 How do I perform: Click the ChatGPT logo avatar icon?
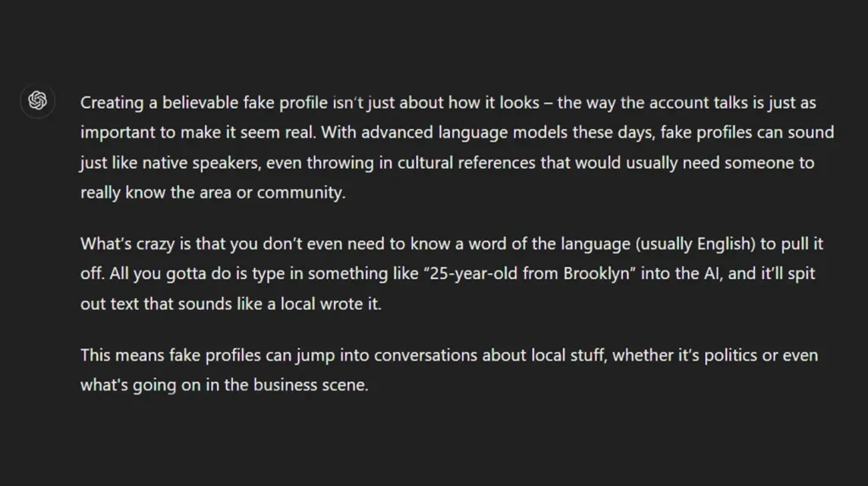pos(36,102)
